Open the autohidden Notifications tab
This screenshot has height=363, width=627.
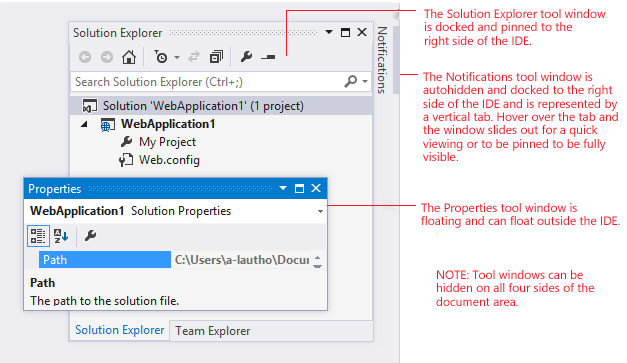click(382, 60)
